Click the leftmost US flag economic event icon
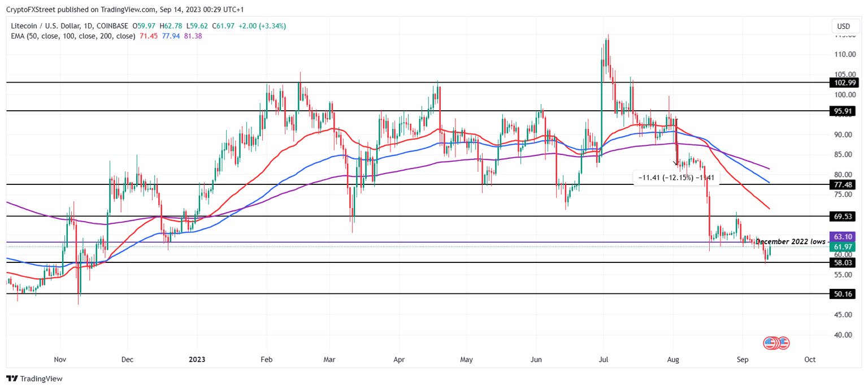 click(x=769, y=343)
